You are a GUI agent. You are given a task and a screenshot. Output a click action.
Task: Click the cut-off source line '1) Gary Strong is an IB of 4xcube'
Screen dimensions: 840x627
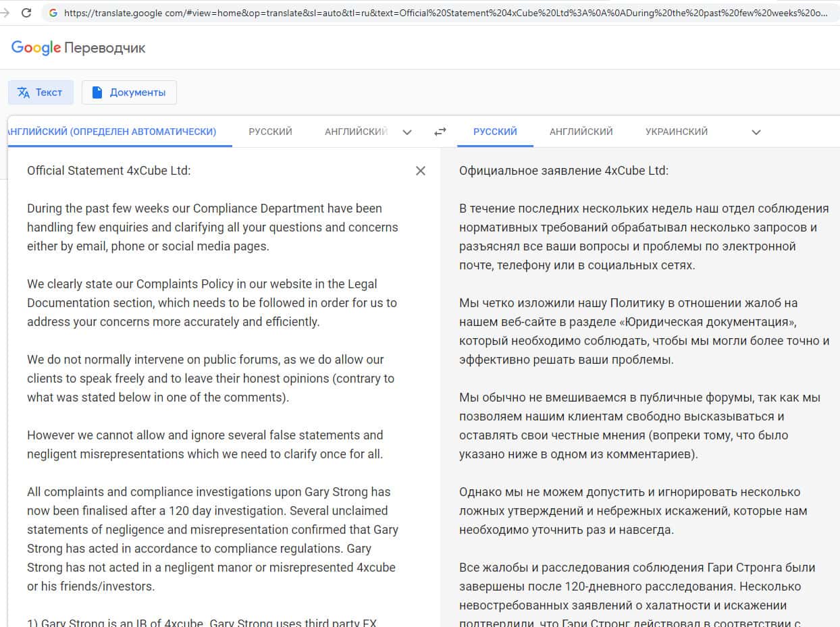pos(203,623)
